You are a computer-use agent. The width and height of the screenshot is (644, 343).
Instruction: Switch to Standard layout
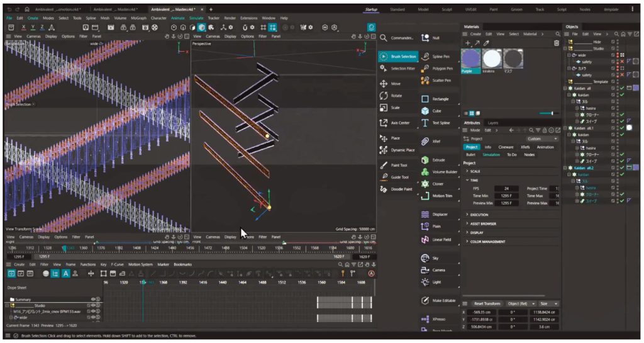[x=397, y=9]
